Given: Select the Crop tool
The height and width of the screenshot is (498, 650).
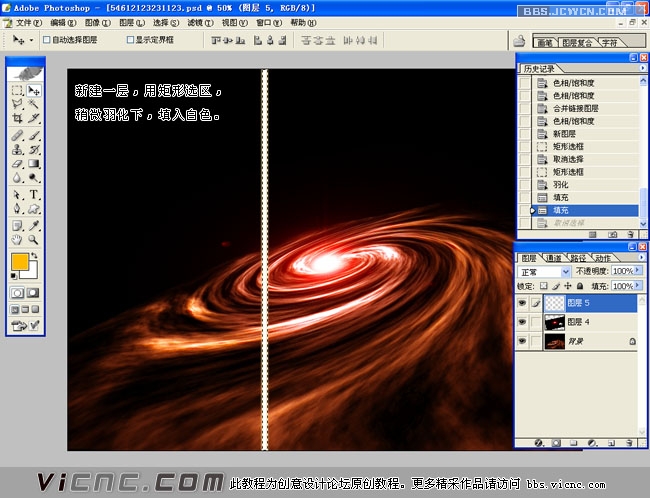Looking at the screenshot, I should pyautogui.click(x=17, y=118).
